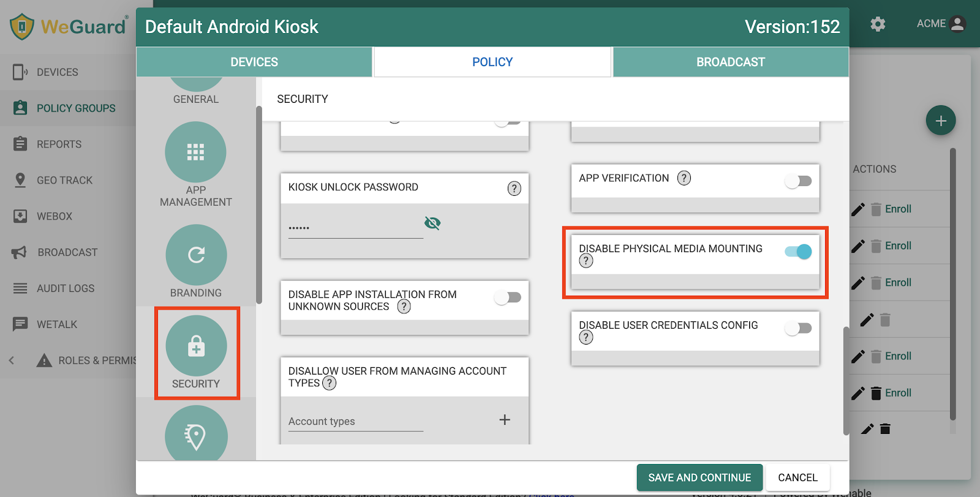Click the Default Android Kiosk title
This screenshot has width=980, height=497.
coord(232,27)
